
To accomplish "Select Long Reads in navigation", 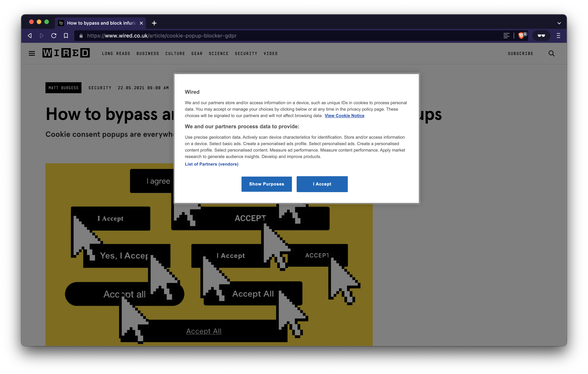I will tap(116, 53).
